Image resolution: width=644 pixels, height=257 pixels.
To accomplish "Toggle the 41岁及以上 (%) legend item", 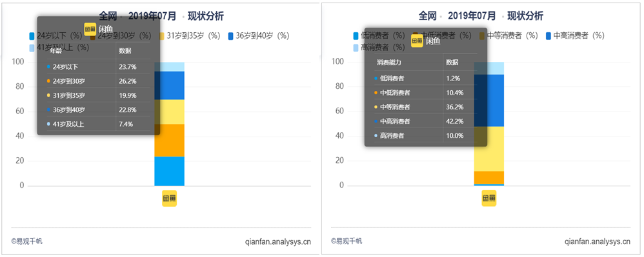I will click(59, 48).
